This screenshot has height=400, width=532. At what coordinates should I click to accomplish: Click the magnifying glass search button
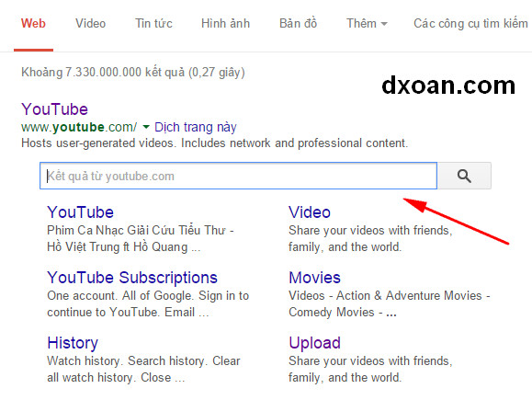click(x=464, y=176)
